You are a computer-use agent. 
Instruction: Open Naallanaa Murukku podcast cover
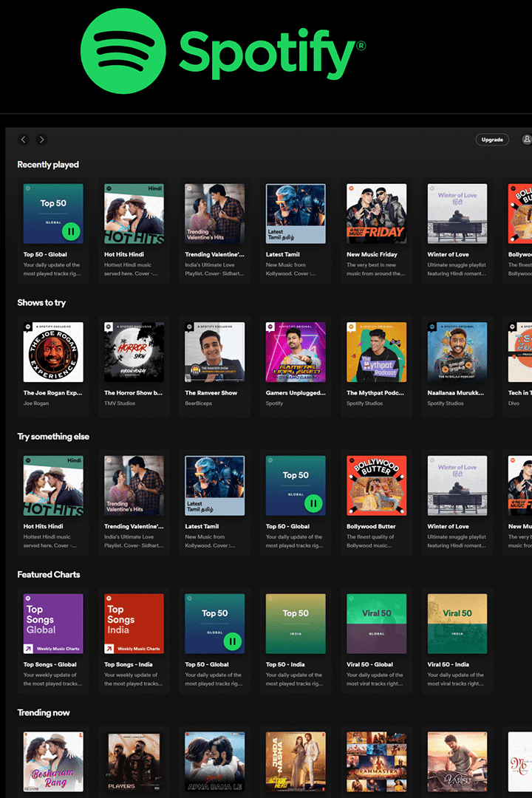pyautogui.click(x=457, y=352)
